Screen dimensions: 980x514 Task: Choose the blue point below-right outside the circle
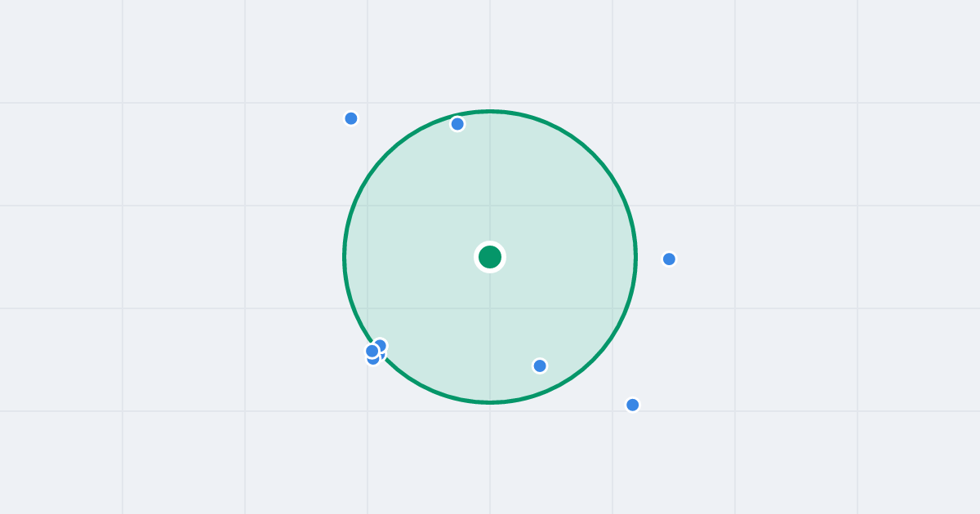click(x=633, y=405)
